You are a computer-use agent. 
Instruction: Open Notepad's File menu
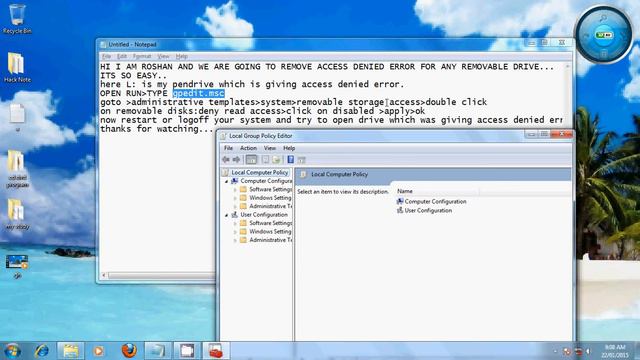107,56
